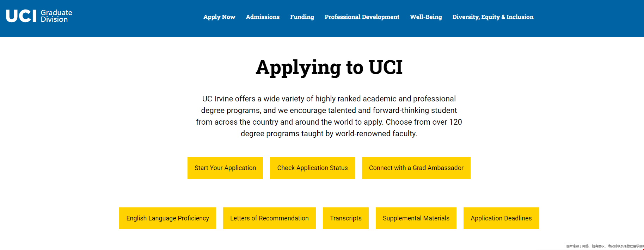Viewport: 644px width, 250px height.
Task: Click Check Application Status button
Action: (312, 168)
